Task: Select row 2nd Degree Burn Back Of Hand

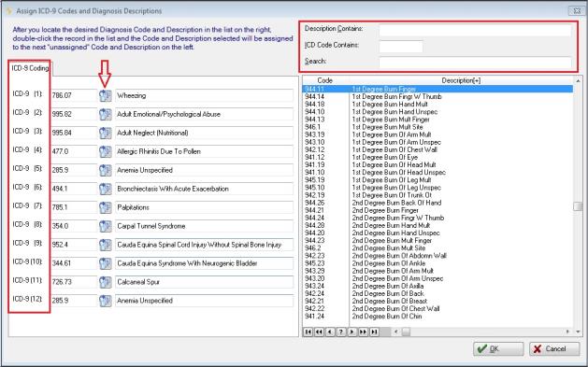Action: [x=437, y=203]
